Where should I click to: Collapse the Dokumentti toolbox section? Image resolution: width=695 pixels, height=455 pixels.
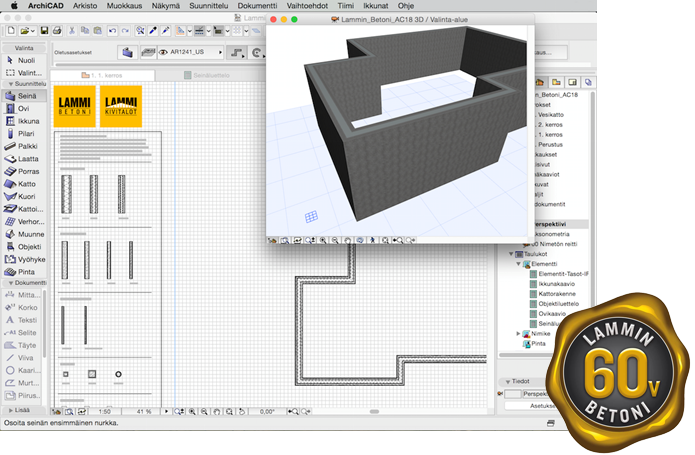pyautogui.click(x=11, y=283)
